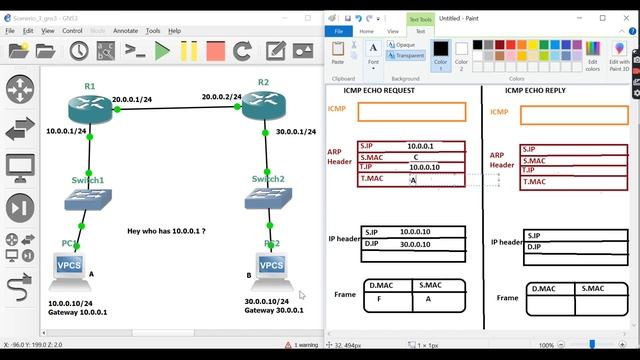This screenshot has width=640, height=360.
Task: Collapse the Paint ribbon with the chevron
Action: pos(622,31)
